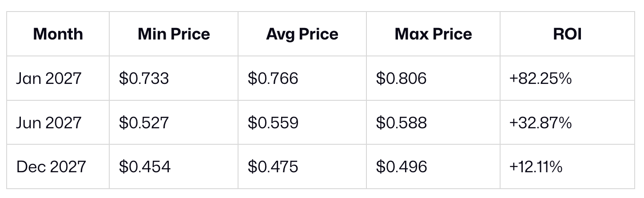Click the $0.454 min price cell
The height and width of the screenshot is (198, 644).
pos(144,167)
